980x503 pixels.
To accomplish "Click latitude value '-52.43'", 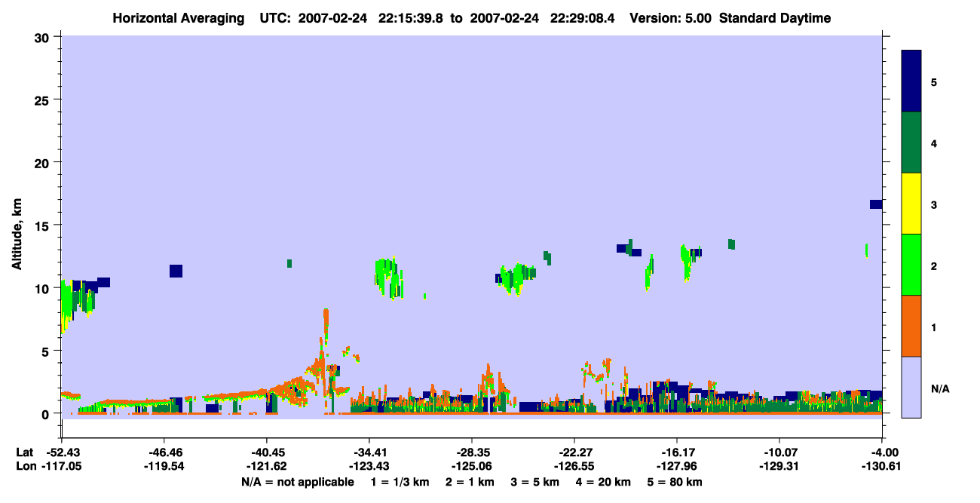I will click(63, 452).
